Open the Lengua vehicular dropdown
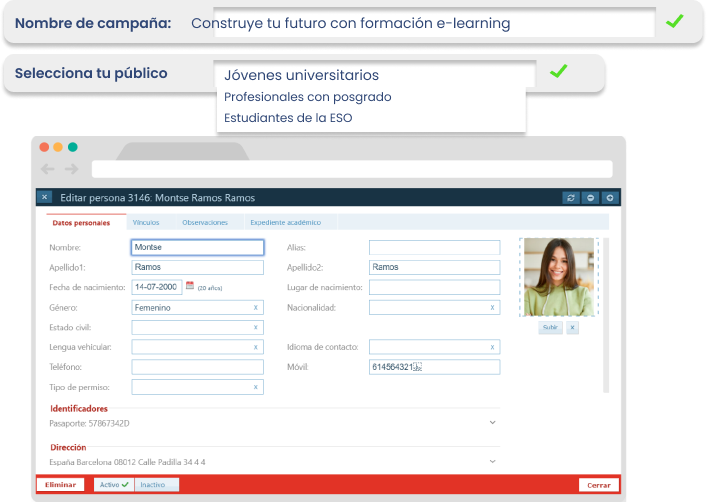 (197, 347)
